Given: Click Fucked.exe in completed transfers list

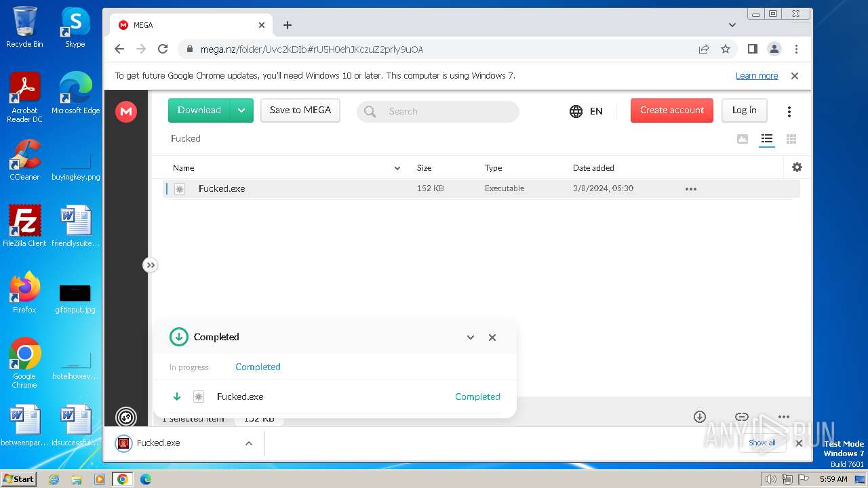Looking at the screenshot, I should pos(240,396).
